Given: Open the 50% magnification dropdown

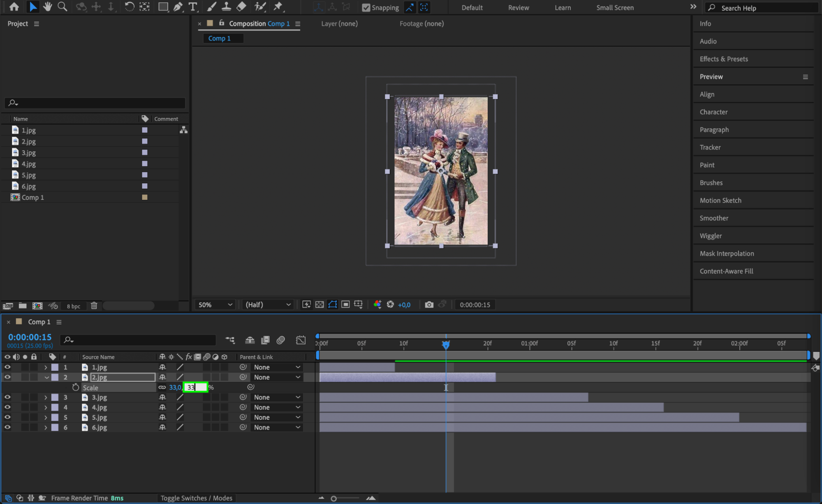Looking at the screenshot, I should (x=215, y=305).
